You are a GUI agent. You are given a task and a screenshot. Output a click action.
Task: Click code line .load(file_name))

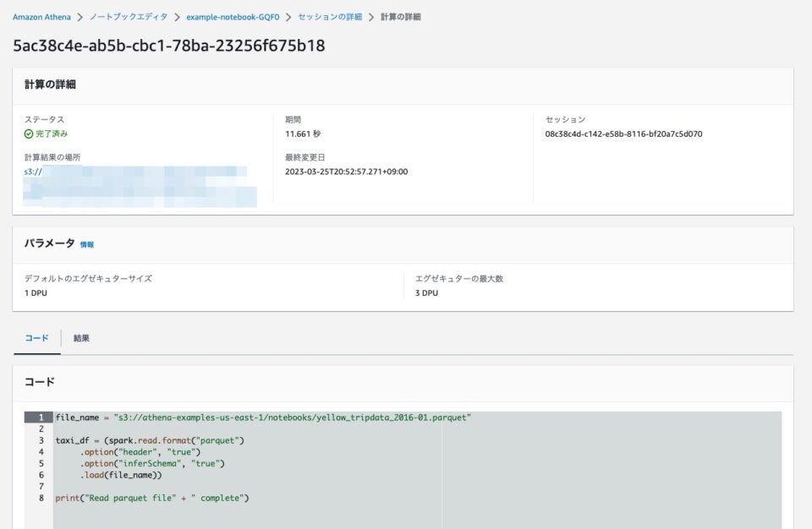pos(121,475)
